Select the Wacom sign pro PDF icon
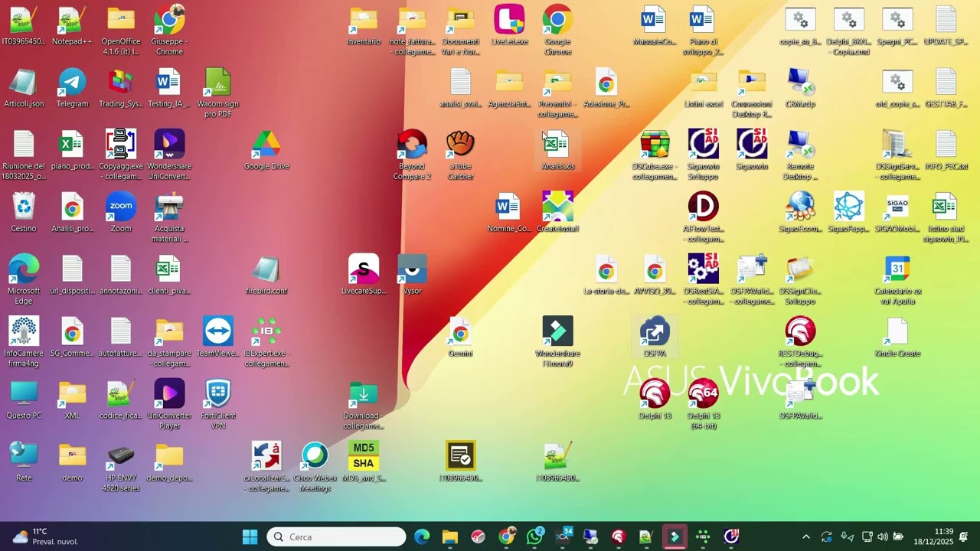The image size is (980, 551). (x=218, y=93)
